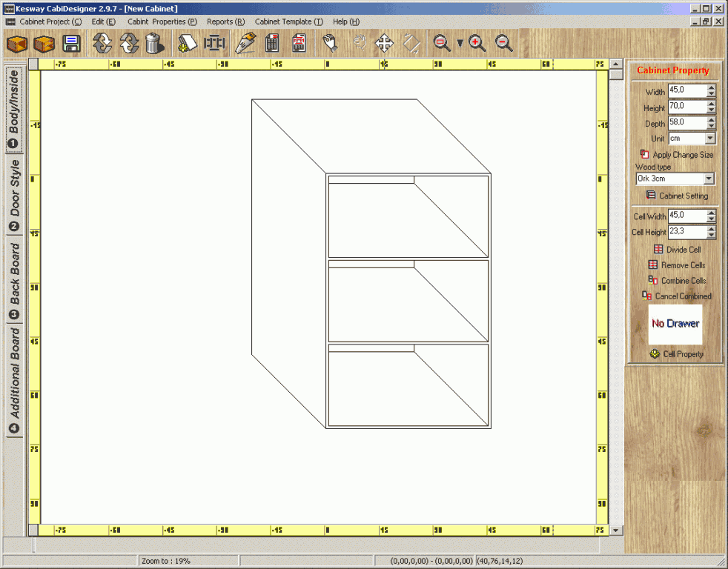Click the vertical scrollbar down arrow

(616, 530)
